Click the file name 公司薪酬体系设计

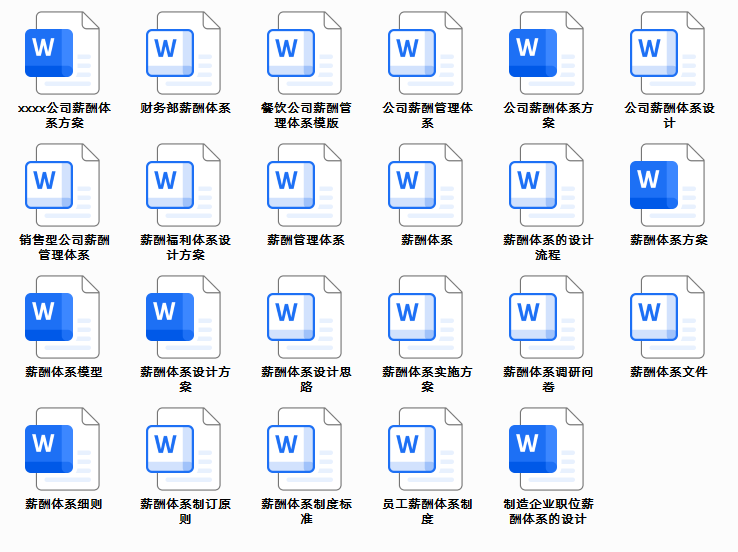coord(669,115)
